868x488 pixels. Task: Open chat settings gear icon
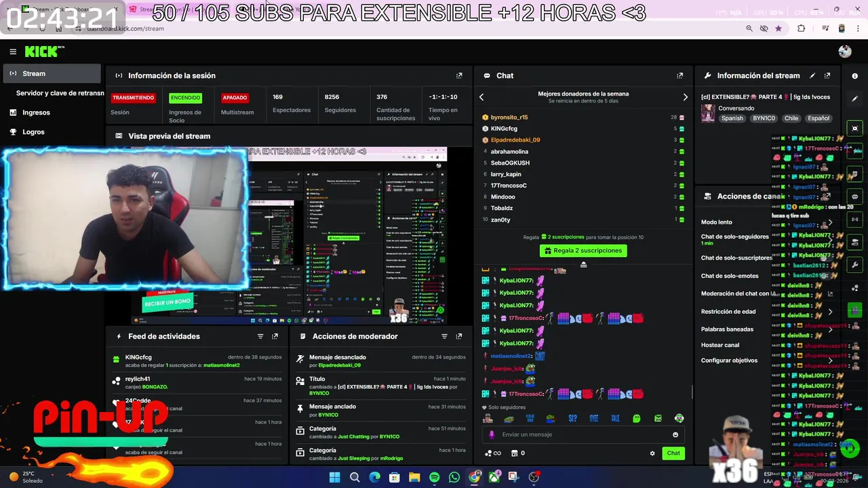tap(652, 453)
